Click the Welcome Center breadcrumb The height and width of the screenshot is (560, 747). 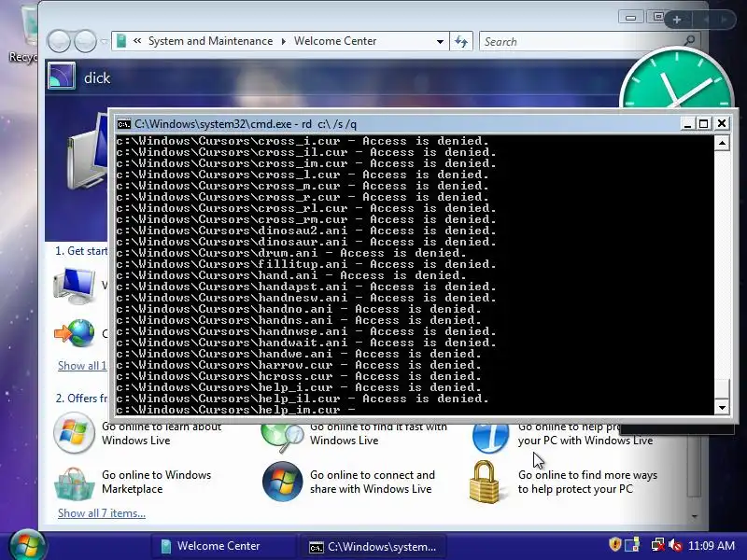(335, 41)
